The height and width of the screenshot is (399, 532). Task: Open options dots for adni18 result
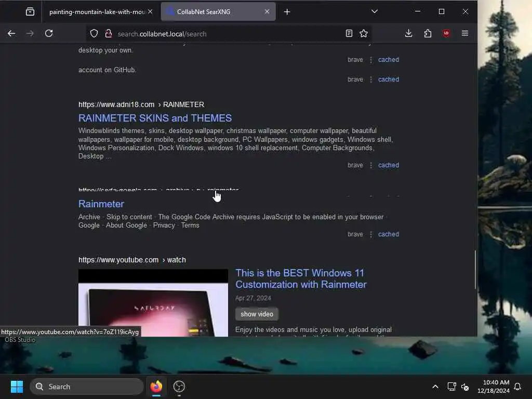(x=370, y=165)
